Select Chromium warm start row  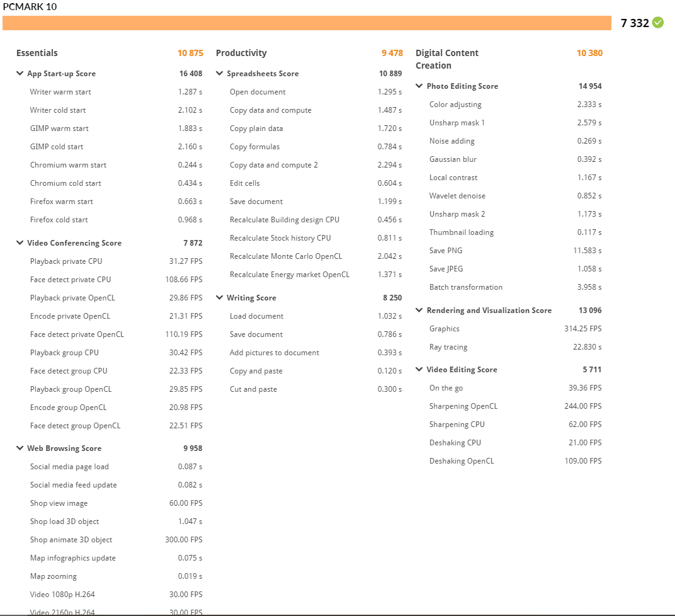coord(116,165)
